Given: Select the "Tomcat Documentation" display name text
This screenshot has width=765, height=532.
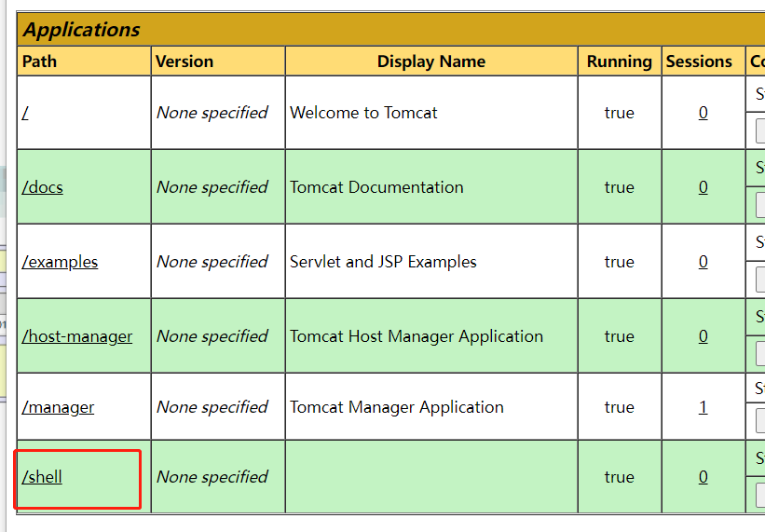Looking at the screenshot, I should [x=376, y=187].
